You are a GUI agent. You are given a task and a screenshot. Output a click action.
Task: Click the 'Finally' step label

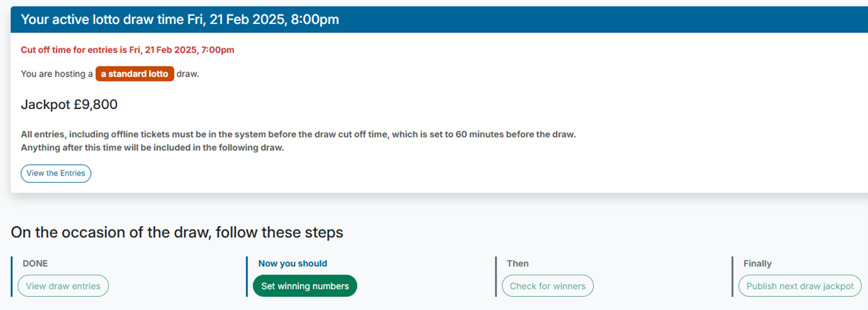point(757,264)
